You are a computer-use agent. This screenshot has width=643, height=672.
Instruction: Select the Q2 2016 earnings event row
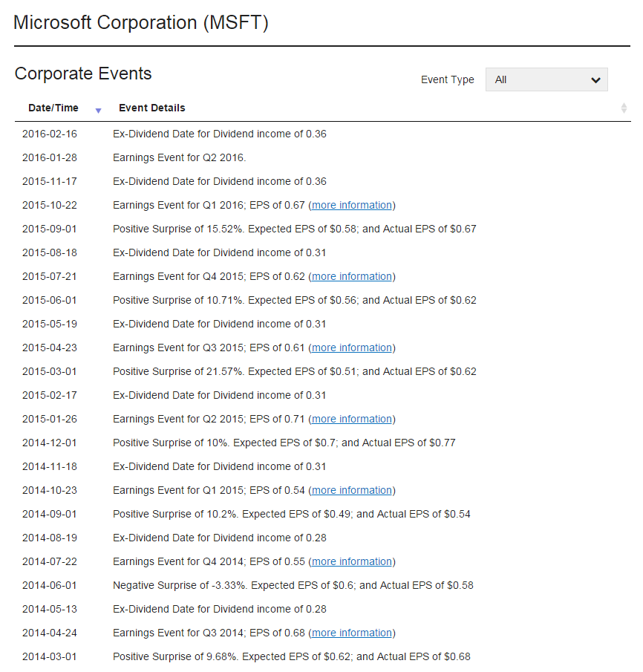(179, 158)
